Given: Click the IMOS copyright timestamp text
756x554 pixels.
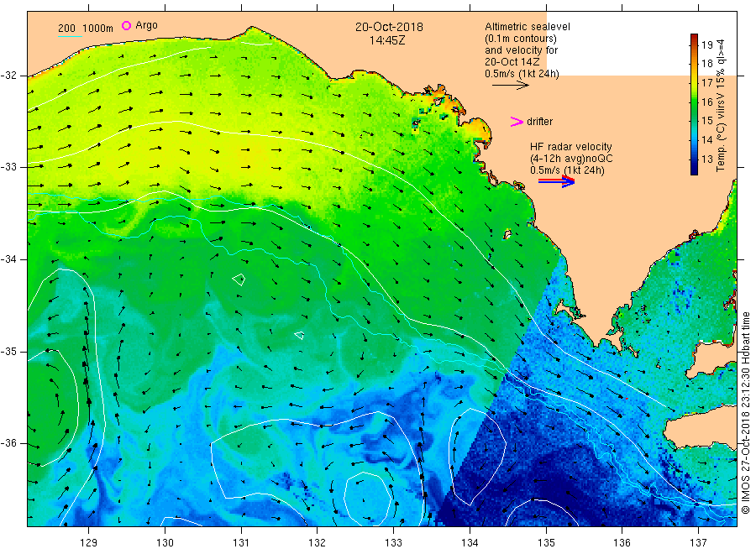Looking at the screenshot, I should pyautogui.click(x=745, y=413).
